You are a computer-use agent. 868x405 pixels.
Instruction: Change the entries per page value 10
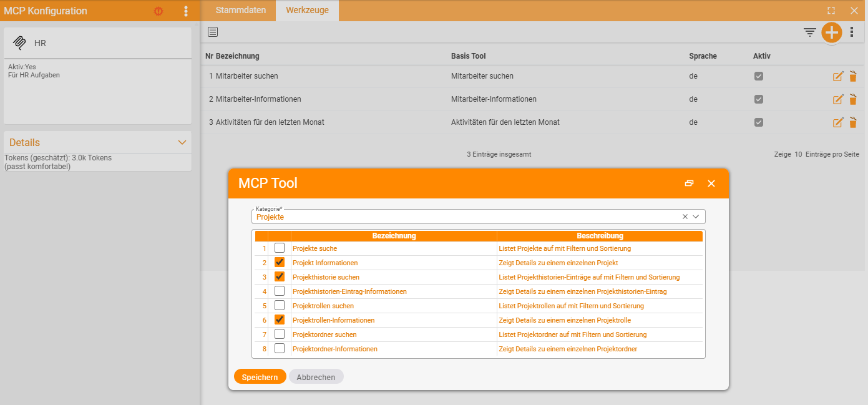tap(798, 154)
